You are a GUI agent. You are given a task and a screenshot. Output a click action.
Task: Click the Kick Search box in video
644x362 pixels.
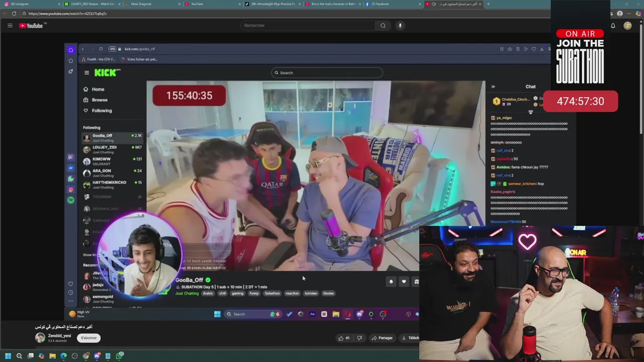[327, 73]
